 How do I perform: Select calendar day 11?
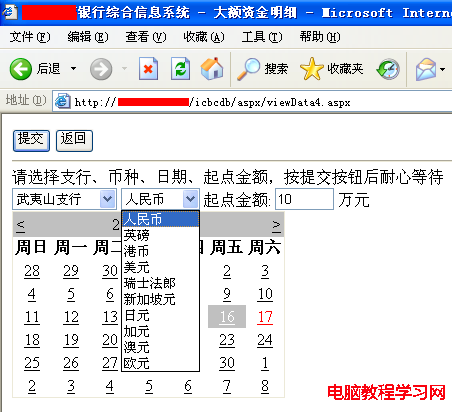tap(32, 317)
